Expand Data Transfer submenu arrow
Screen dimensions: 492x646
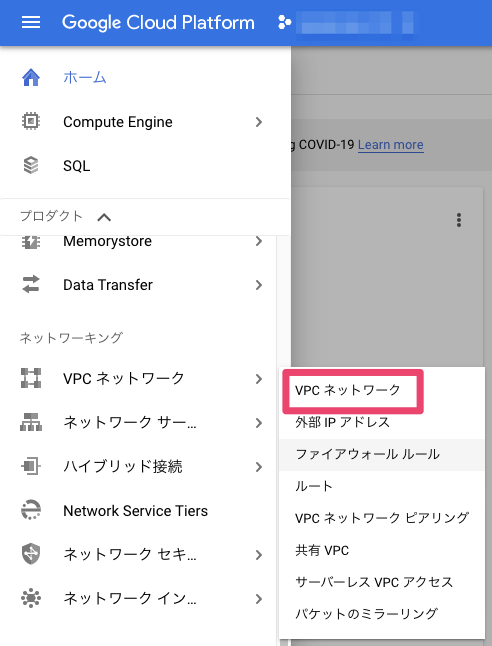tap(259, 285)
